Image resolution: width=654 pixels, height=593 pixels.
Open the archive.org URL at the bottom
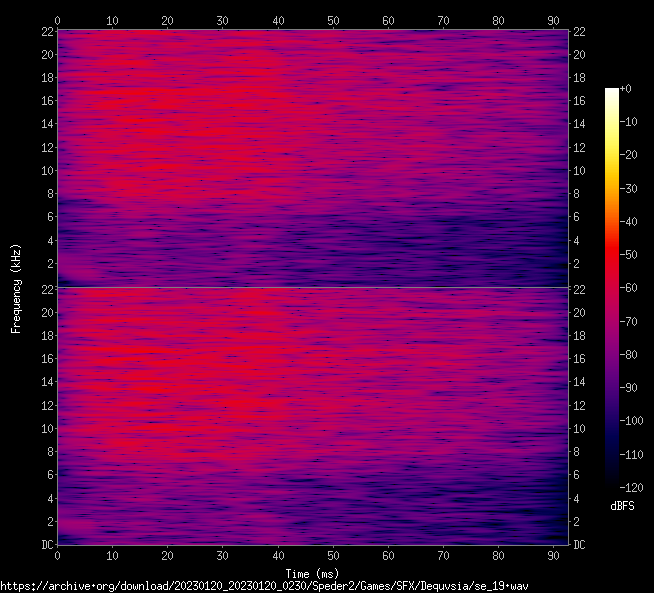[264, 585]
